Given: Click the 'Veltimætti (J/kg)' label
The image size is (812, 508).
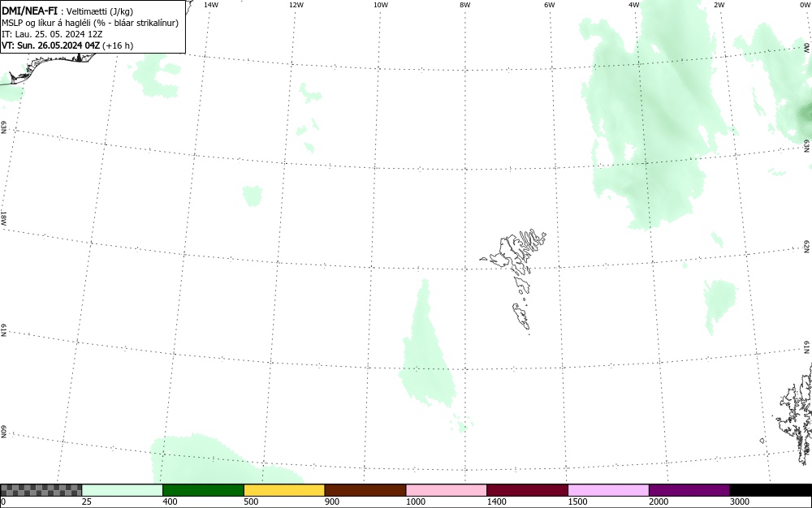Looking at the screenshot, I should point(99,11).
